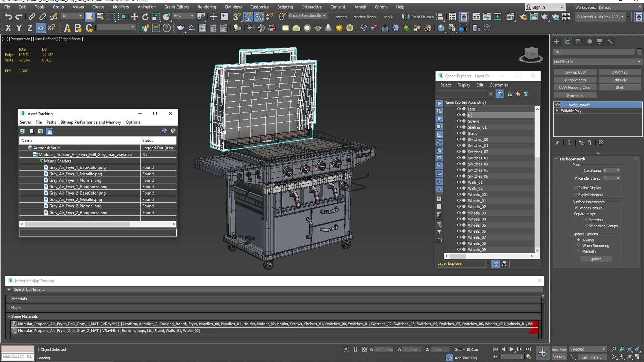Viewport: 644px width, 362px height.
Task: Toggle visibility of Screws object
Action: point(459,121)
